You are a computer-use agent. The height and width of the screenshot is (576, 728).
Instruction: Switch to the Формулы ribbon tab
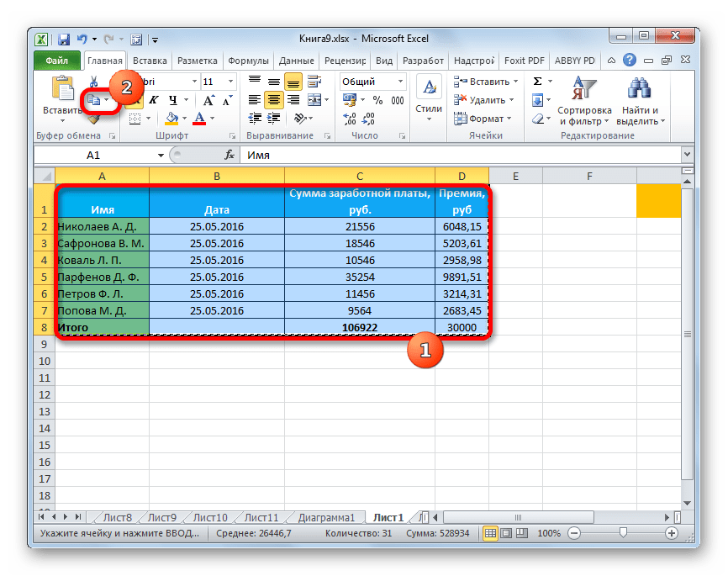[x=248, y=61]
